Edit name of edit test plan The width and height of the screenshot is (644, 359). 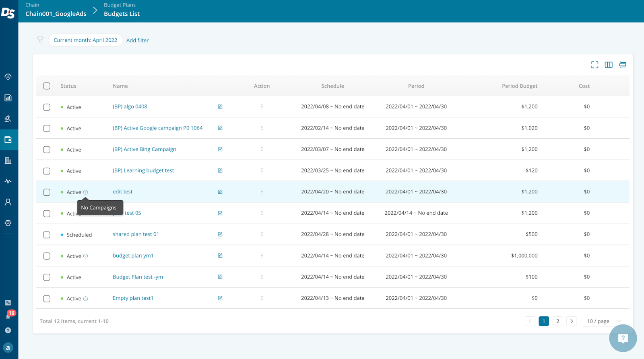point(220,192)
